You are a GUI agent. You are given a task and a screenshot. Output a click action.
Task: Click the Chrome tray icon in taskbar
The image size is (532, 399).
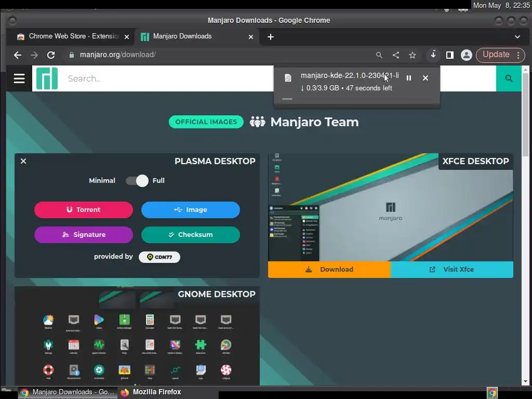coord(492,393)
